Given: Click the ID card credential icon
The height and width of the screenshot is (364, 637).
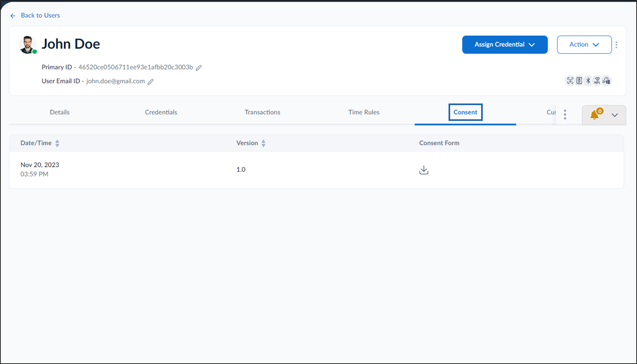Looking at the screenshot, I should (x=579, y=81).
